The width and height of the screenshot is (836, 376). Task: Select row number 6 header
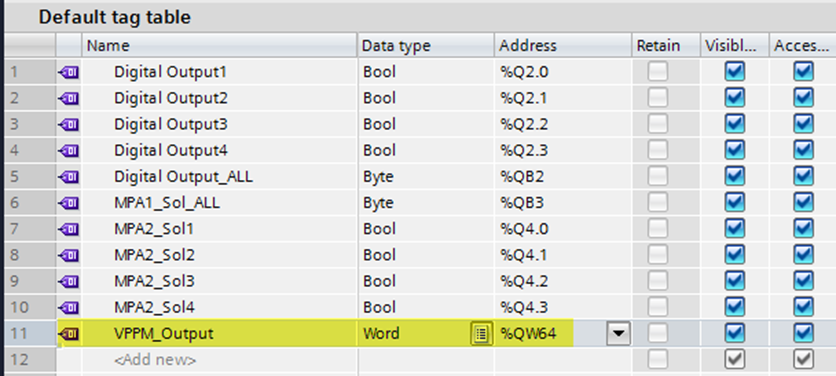click(29, 203)
